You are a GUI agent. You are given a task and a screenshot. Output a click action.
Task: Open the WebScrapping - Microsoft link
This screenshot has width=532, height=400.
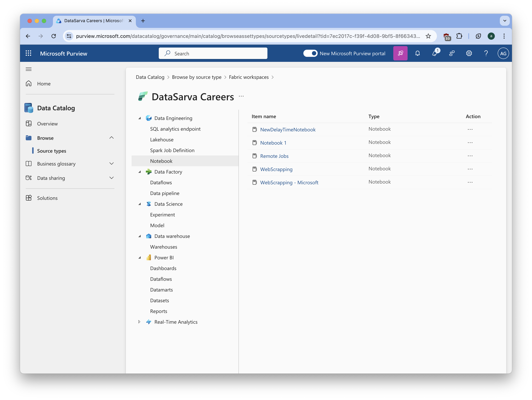pyautogui.click(x=289, y=182)
